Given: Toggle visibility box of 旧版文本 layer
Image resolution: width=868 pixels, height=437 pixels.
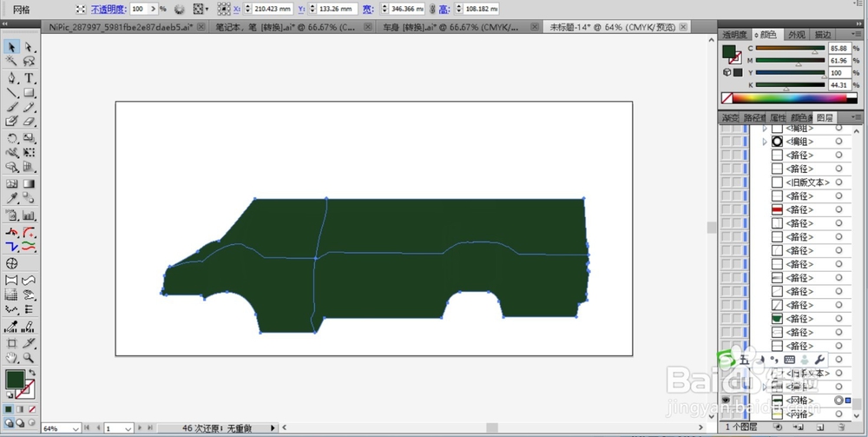Looking at the screenshot, I should pyautogui.click(x=726, y=182).
